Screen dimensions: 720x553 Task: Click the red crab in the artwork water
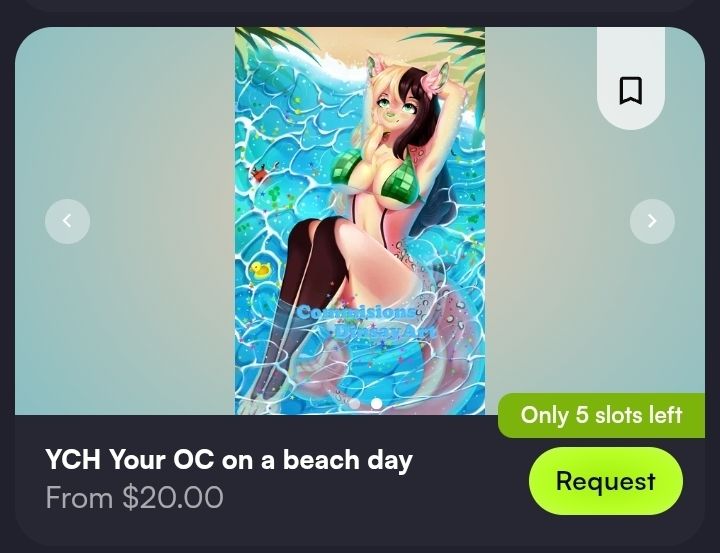point(259,175)
